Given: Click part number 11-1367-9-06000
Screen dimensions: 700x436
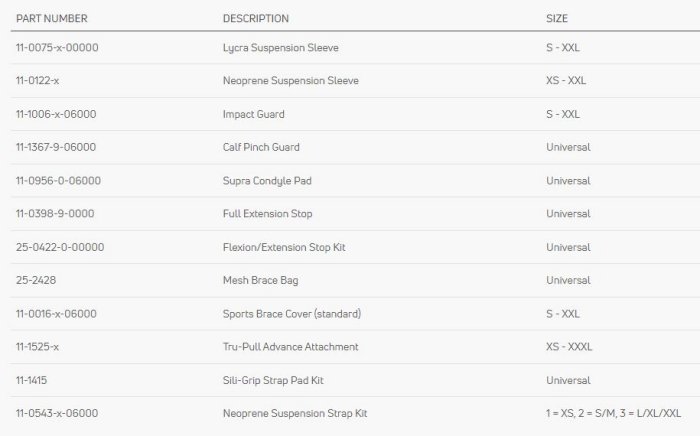Looking at the screenshot, I should pos(55,147).
